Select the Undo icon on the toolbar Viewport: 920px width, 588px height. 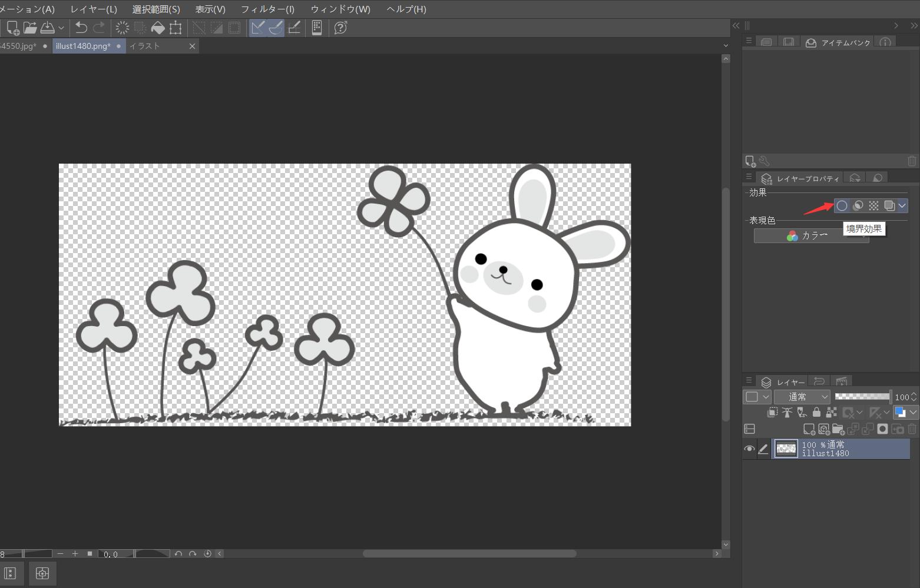point(81,27)
